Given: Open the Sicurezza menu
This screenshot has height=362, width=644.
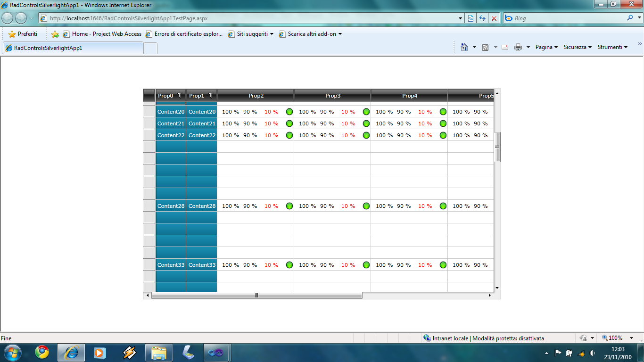Looking at the screenshot, I should point(578,47).
